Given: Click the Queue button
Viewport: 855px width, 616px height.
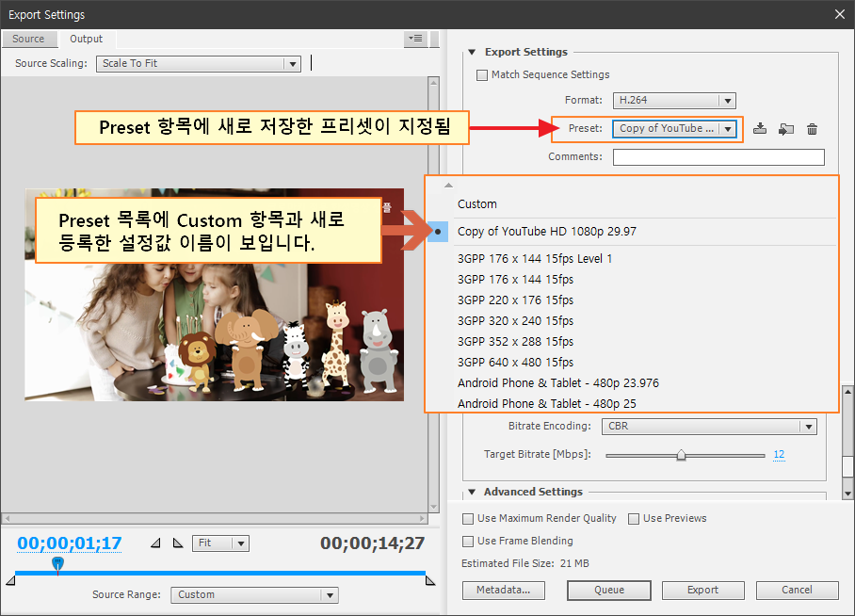Looking at the screenshot, I should pyautogui.click(x=609, y=591).
